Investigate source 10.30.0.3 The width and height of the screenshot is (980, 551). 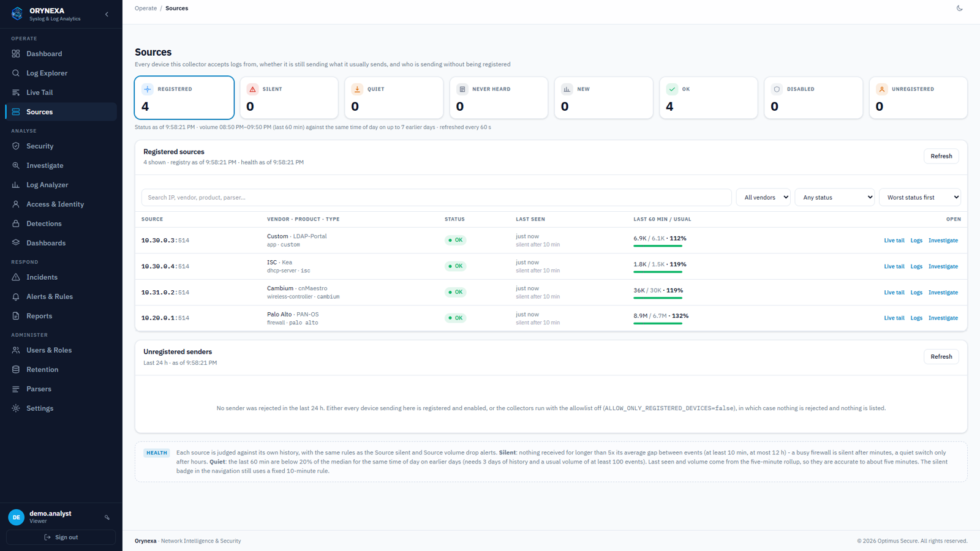[x=943, y=241]
